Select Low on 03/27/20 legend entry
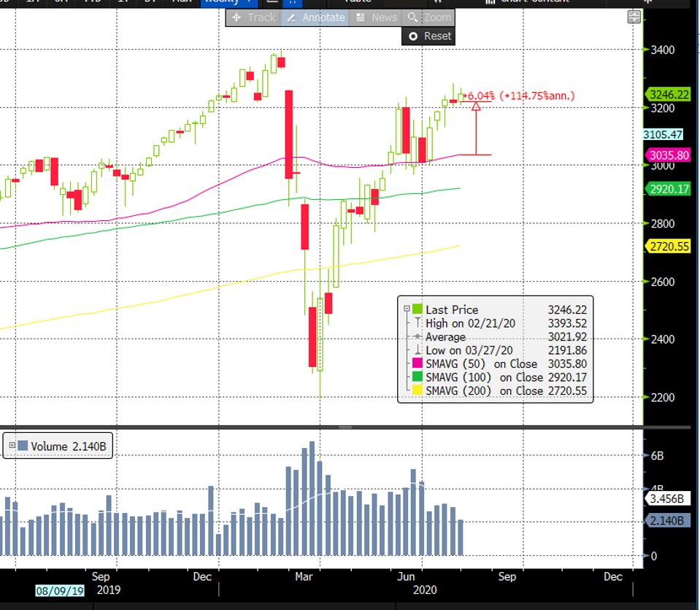This screenshot has height=610, width=700. point(470,350)
